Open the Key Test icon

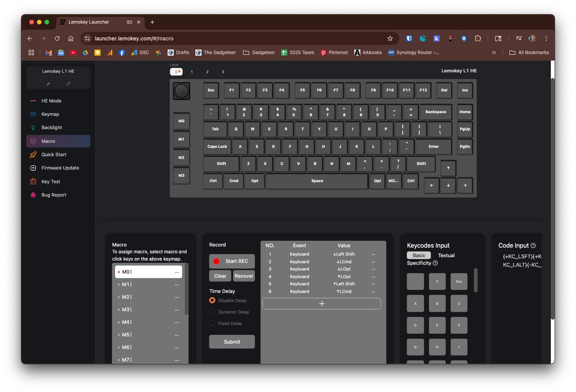33,182
